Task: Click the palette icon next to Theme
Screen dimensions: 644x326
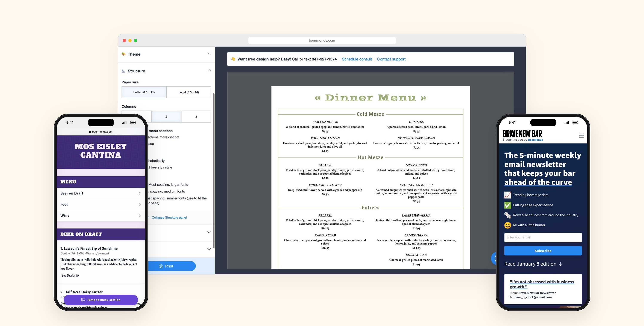Action: tap(123, 54)
